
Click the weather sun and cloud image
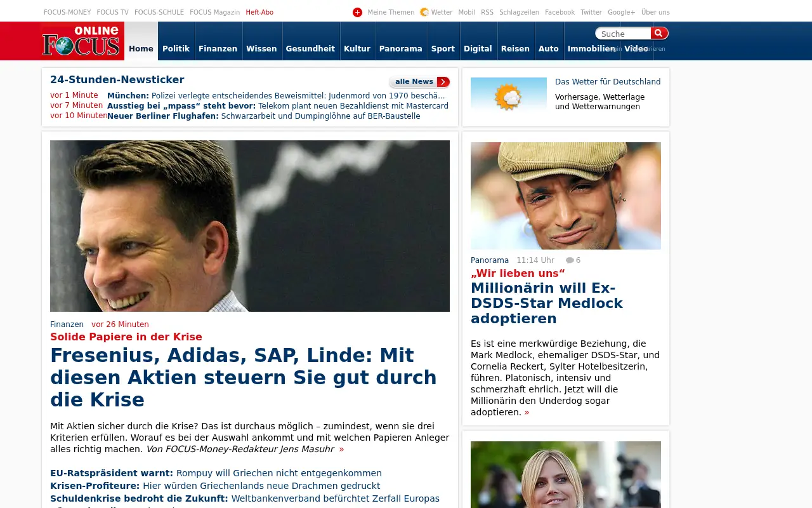click(509, 95)
